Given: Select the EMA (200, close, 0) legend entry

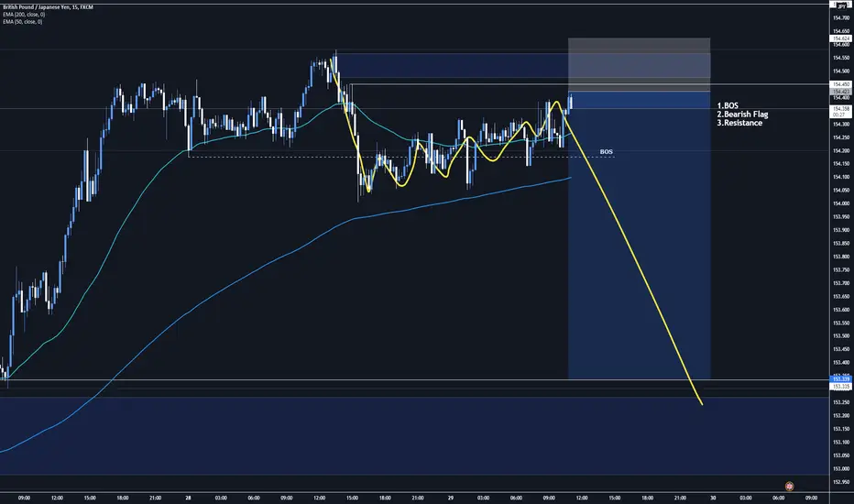Looking at the screenshot, I should pos(24,14).
